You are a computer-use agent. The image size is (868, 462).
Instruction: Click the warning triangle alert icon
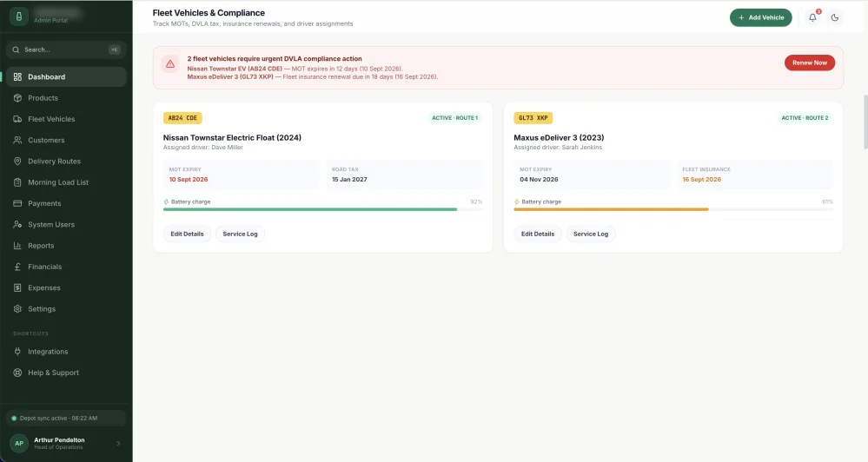click(170, 63)
